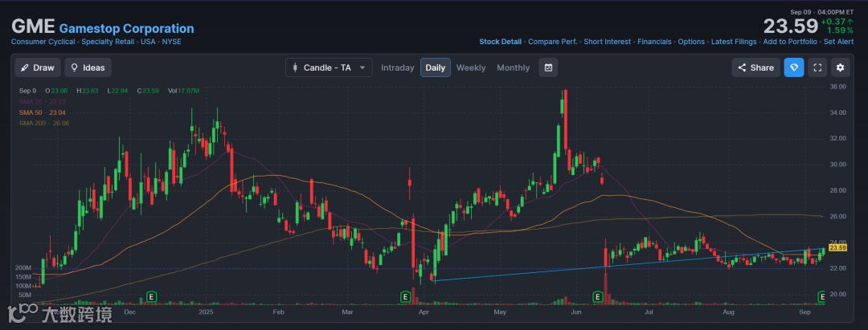Image resolution: width=868 pixels, height=330 pixels.
Task: Add GME to Portfolio
Action: click(x=790, y=42)
